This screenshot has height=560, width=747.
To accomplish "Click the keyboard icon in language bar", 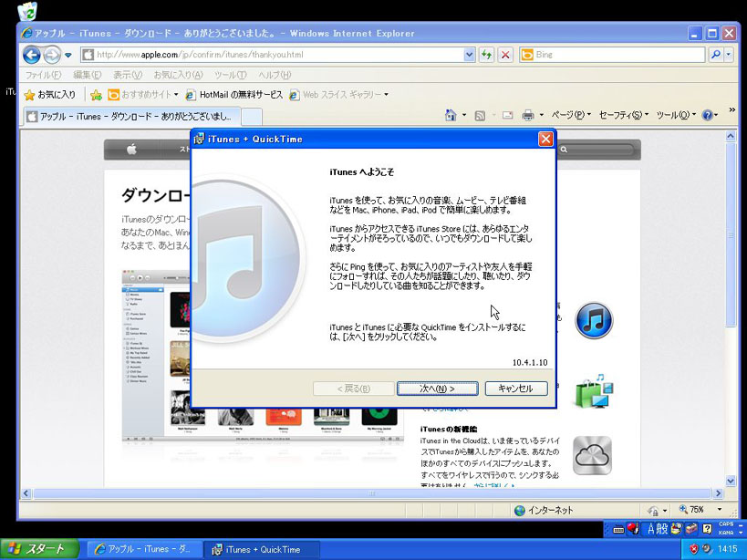I will pos(618,529).
